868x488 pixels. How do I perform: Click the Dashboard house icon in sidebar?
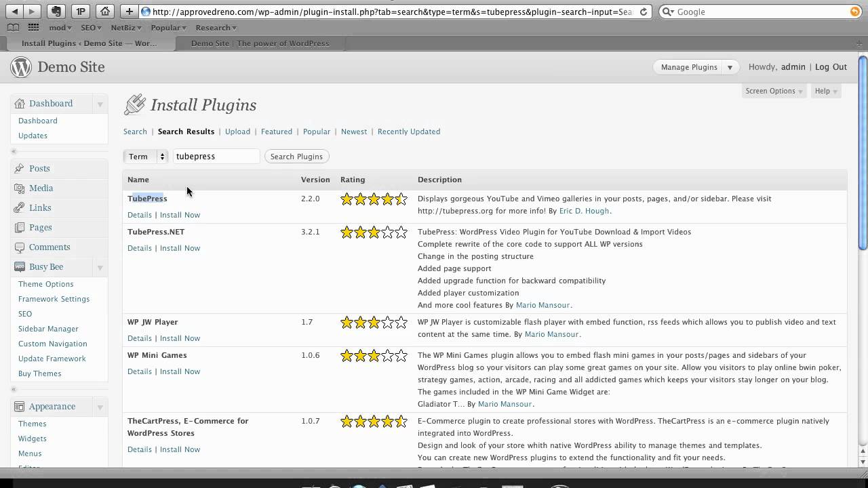tap(20, 104)
